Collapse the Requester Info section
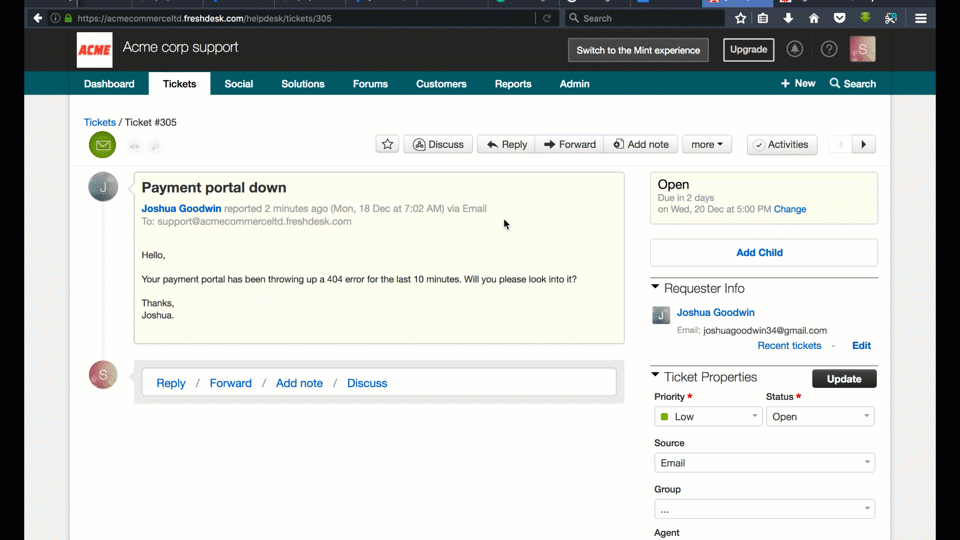This screenshot has width=960, height=540. (x=655, y=287)
